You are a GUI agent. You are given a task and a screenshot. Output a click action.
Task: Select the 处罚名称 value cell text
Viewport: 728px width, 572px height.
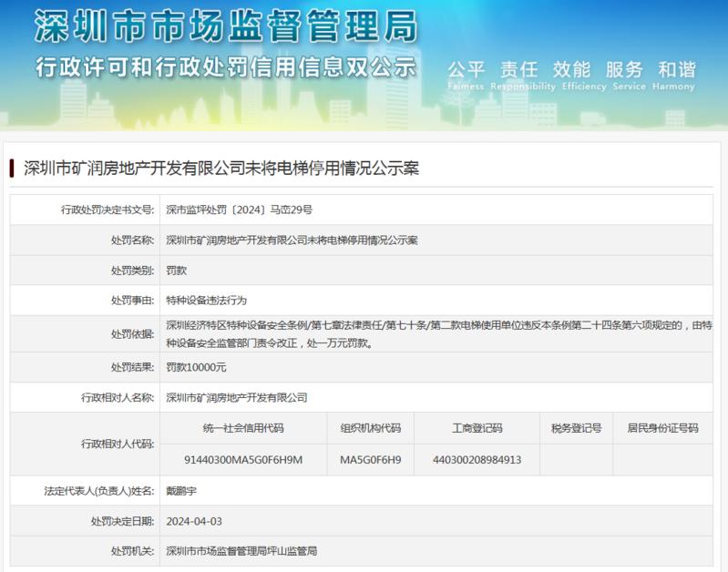tap(292, 240)
